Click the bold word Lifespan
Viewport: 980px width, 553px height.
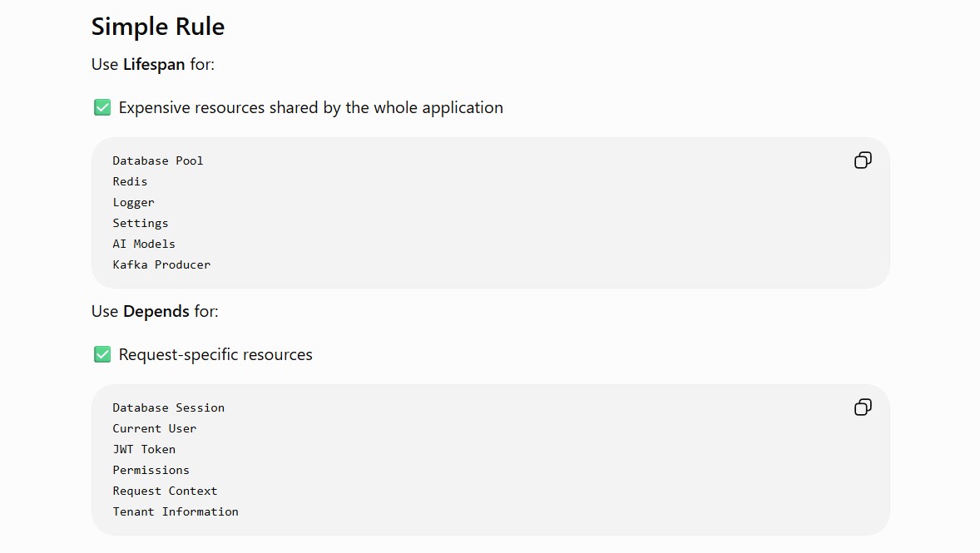[154, 64]
